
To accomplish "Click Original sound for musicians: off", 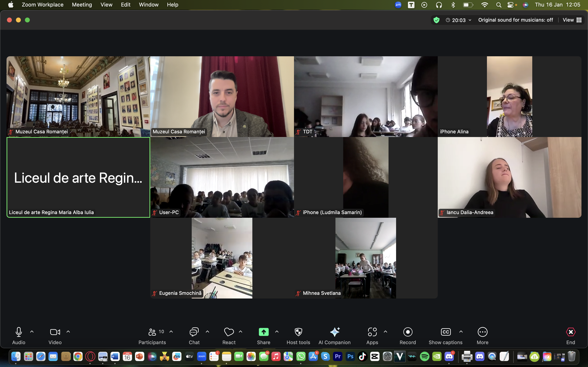I will pos(515,20).
